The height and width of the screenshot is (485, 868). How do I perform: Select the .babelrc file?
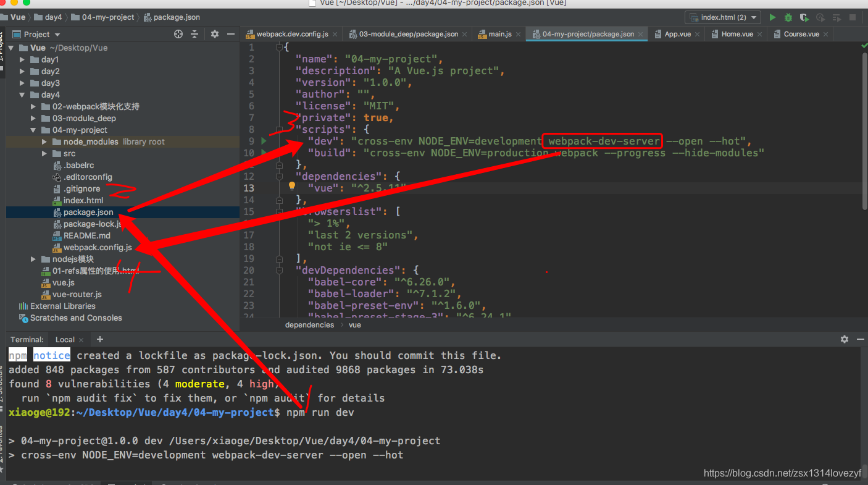tap(78, 165)
